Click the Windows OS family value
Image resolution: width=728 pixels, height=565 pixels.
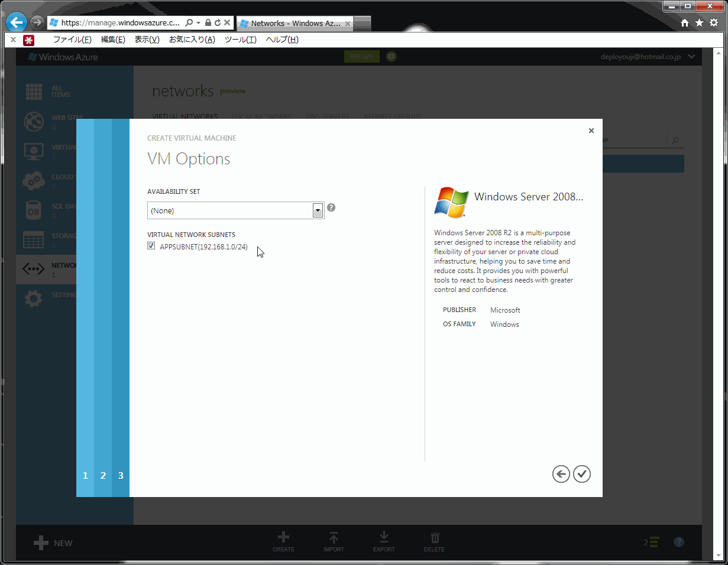pyautogui.click(x=504, y=324)
